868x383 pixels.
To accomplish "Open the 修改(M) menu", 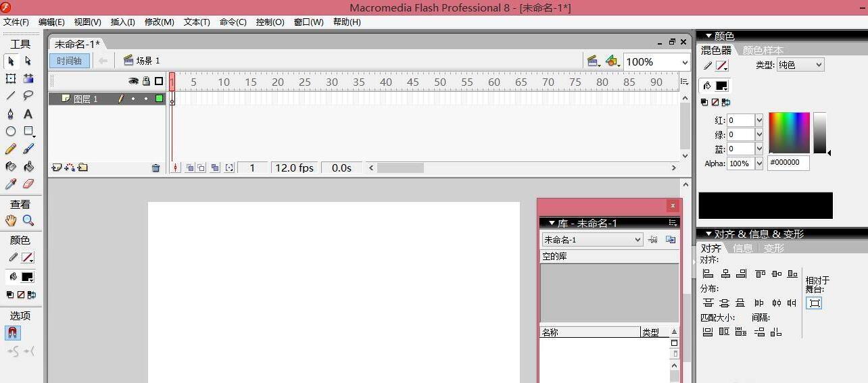I will (x=159, y=22).
